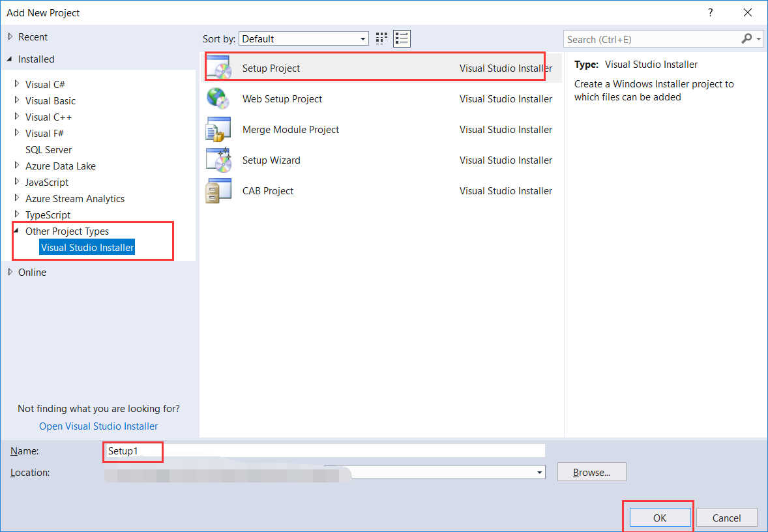Open the Location path dropdown arrow

point(539,473)
